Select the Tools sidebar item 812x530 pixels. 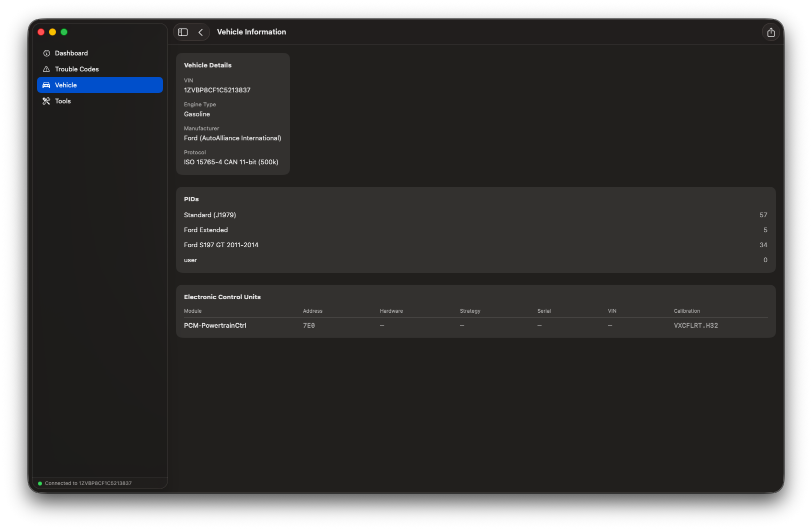100,101
